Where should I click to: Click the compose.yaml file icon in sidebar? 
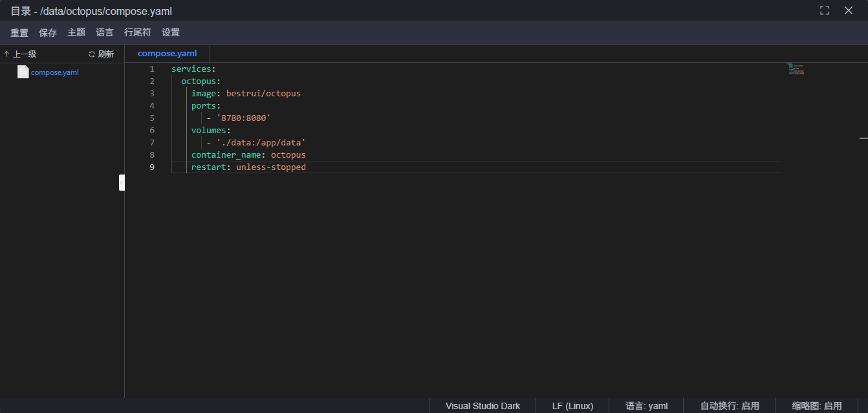(x=23, y=72)
